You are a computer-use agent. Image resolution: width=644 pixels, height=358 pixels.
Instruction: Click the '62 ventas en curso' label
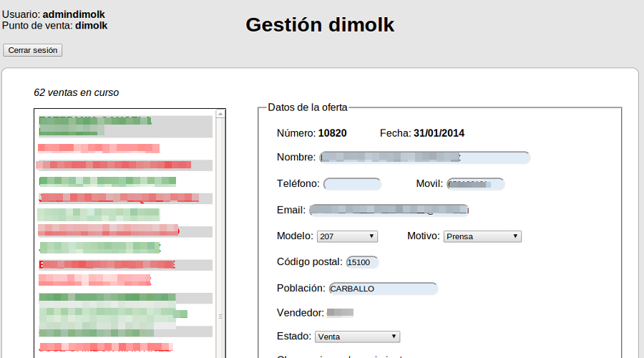(77, 92)
